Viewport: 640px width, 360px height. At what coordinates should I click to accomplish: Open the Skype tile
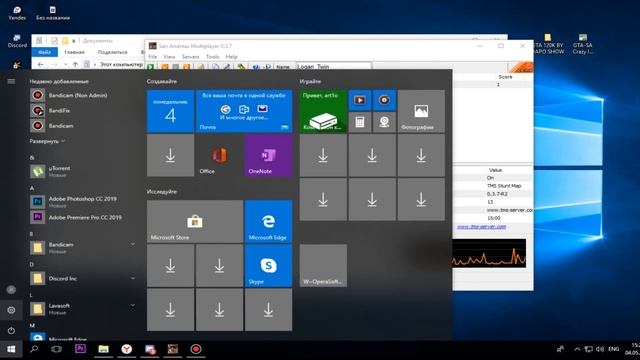(268, 266)
